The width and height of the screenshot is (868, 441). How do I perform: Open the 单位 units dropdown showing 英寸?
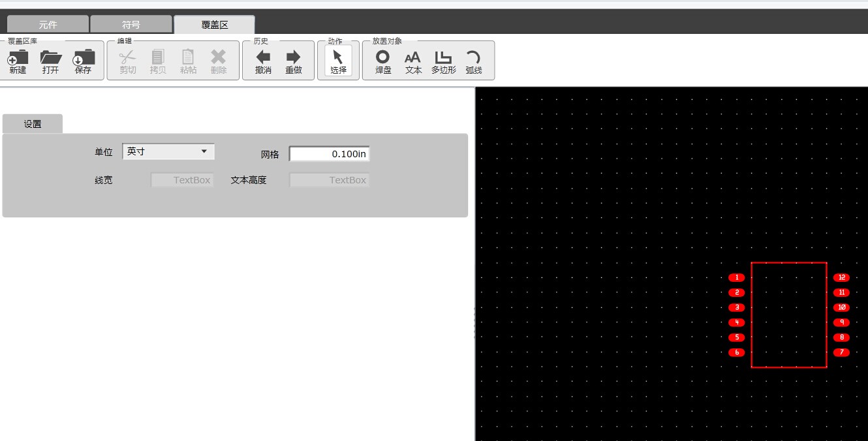click(168, 151)
